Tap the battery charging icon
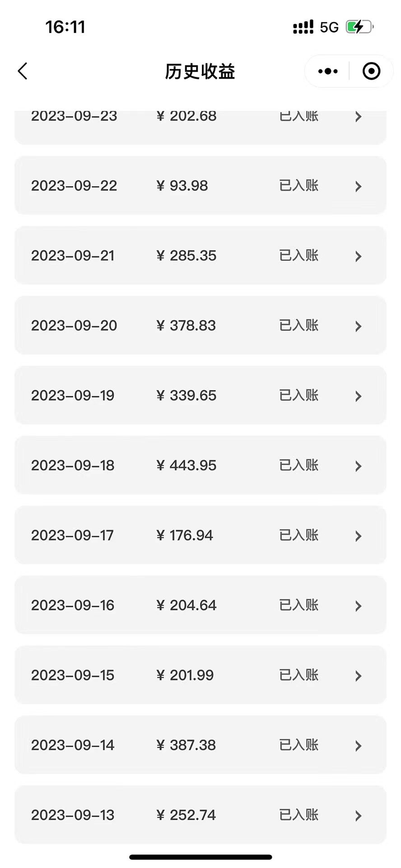This screenshot has width=401, height=868. (359, 27)
